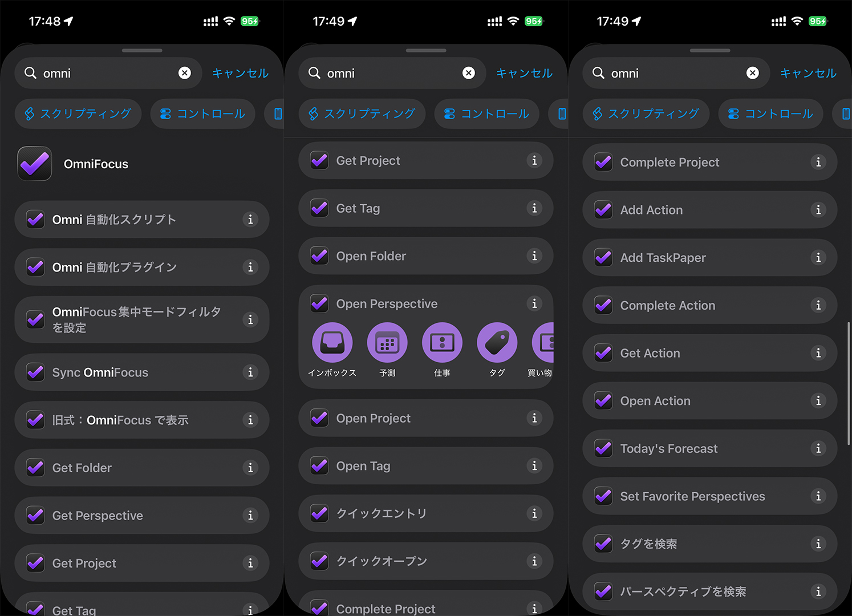Select コントロール filter in right screen
852x616 pixels.
pos(770,114)
